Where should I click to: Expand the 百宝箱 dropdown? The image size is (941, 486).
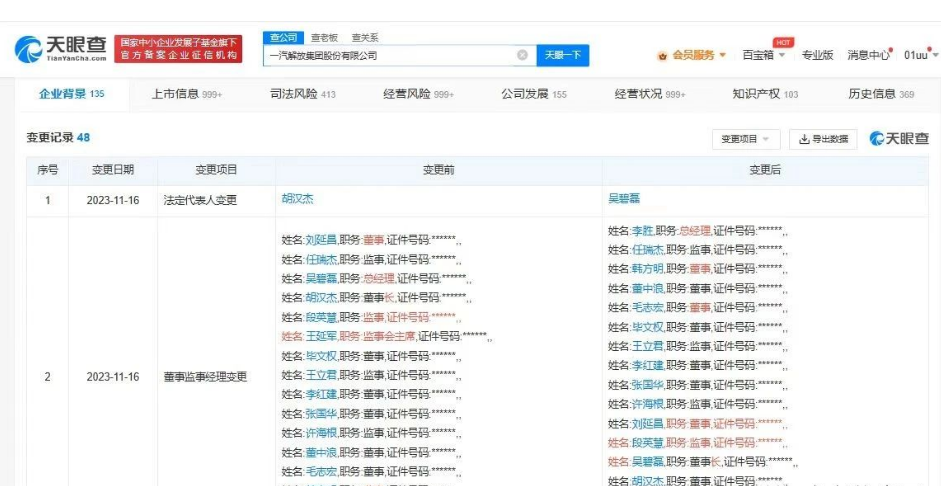coord(764,55)
